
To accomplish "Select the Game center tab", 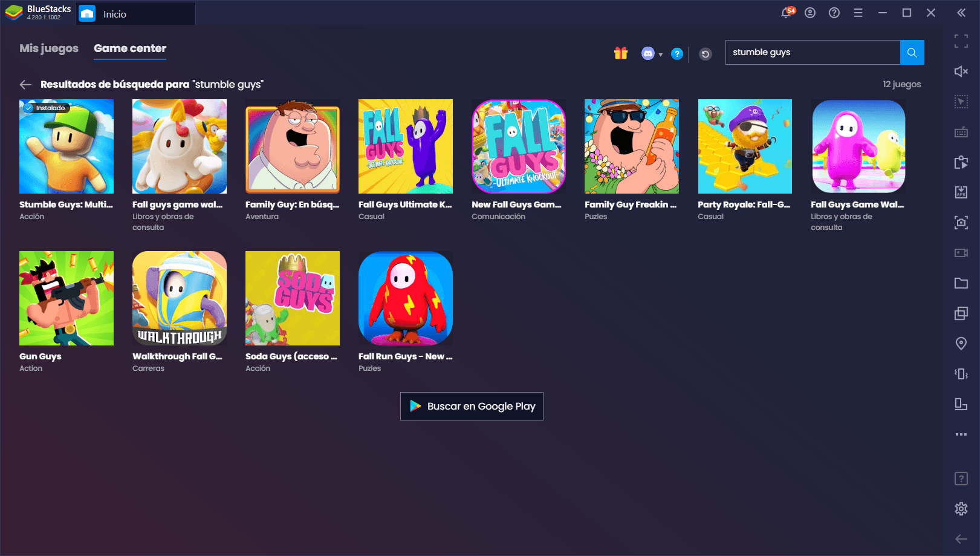I will 130,48.
